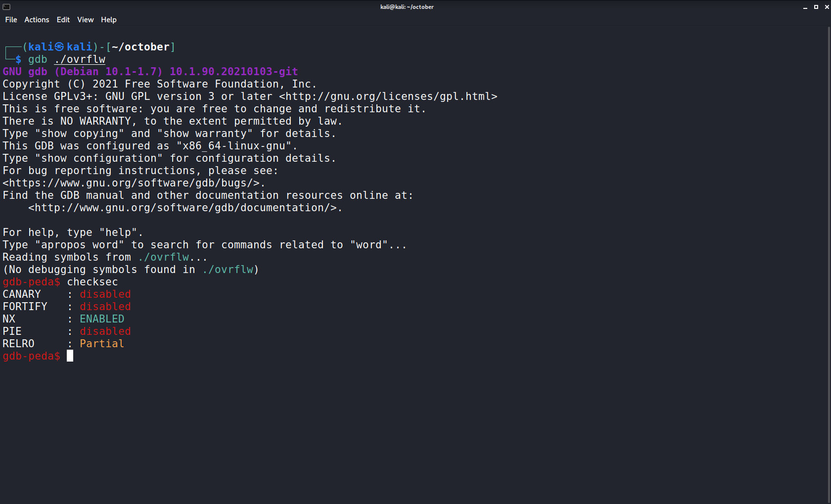This screenshot has height=504, width=831.
Task: Click the ./ovrflw argument in gdb command
Action: click(80, 59)
